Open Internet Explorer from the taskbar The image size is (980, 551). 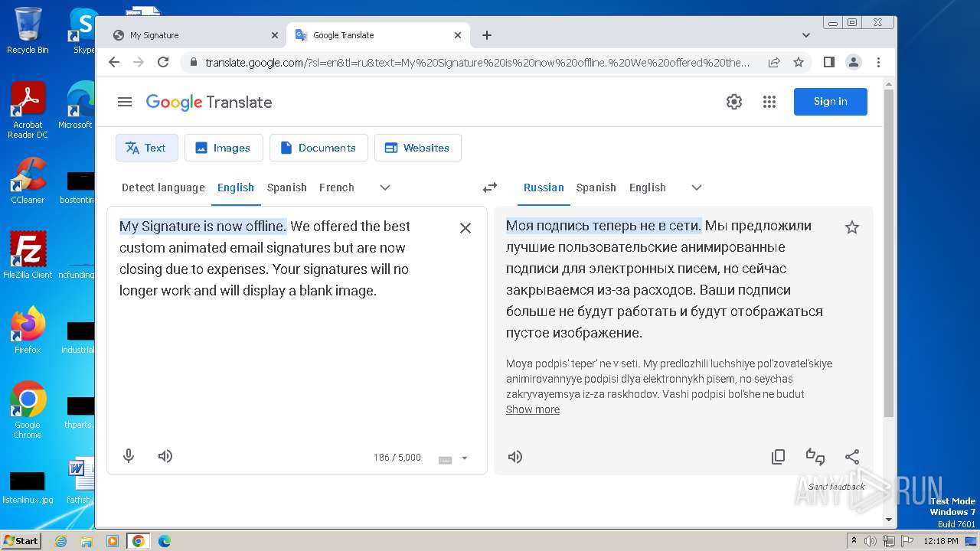(x=60, y=541)
